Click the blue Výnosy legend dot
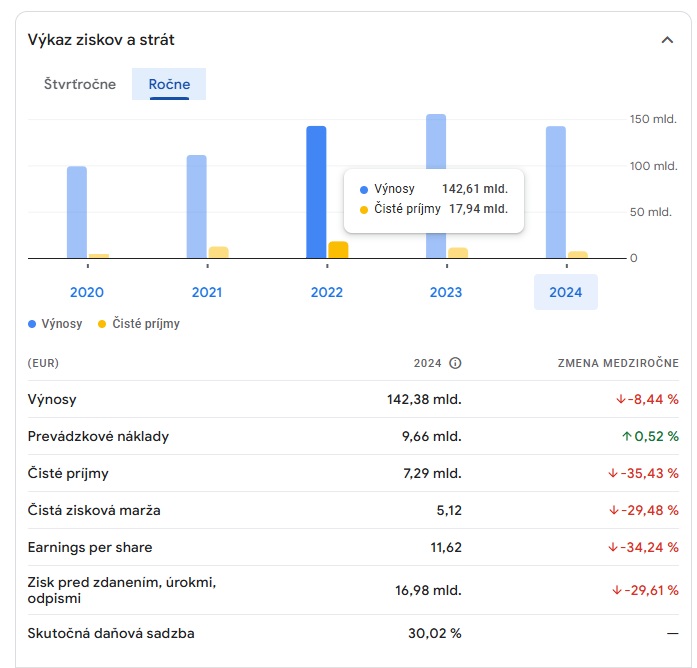Image resolution: width=697 pixels, height=668 pixels. click(x=32, y=324)
